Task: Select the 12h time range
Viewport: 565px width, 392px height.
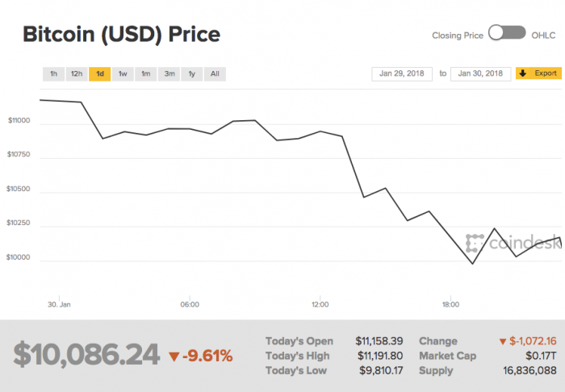Action: (77, 73)
